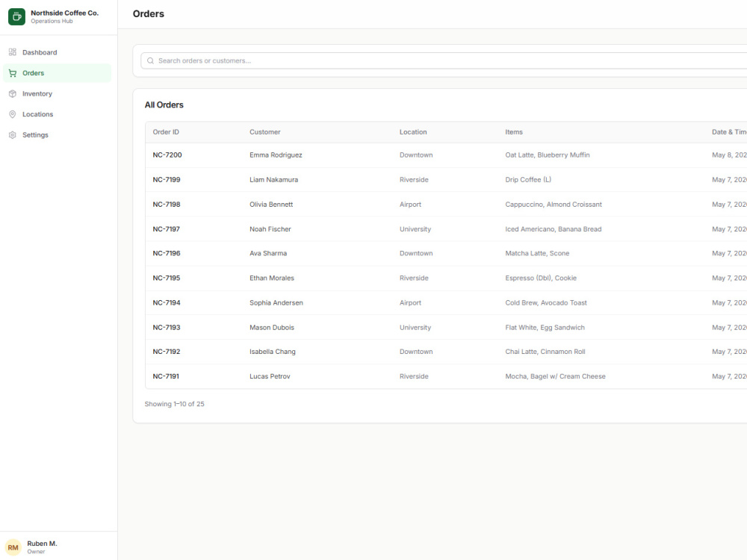Click Cold Brew, Avocado Toast items
This screenshot has width=747, height=560.
coord(546,303)
